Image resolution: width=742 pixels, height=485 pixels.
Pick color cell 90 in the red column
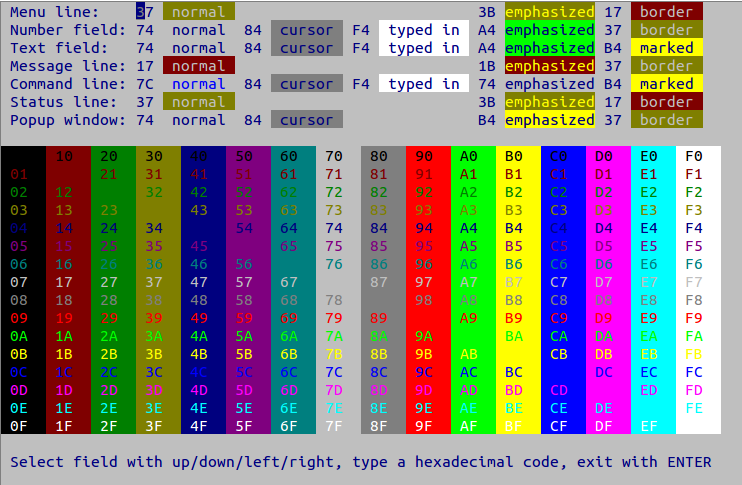[x=424, y=156]
